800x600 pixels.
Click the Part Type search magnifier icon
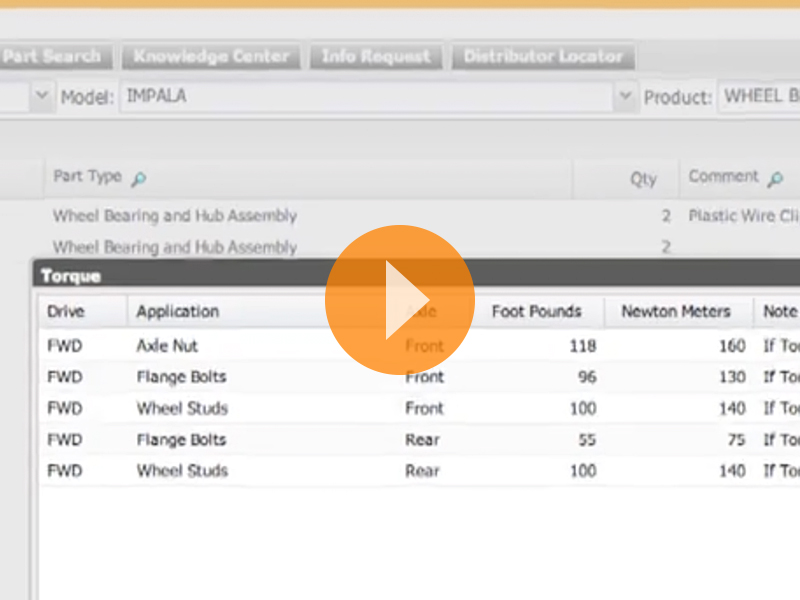click(x=139, y=179)
